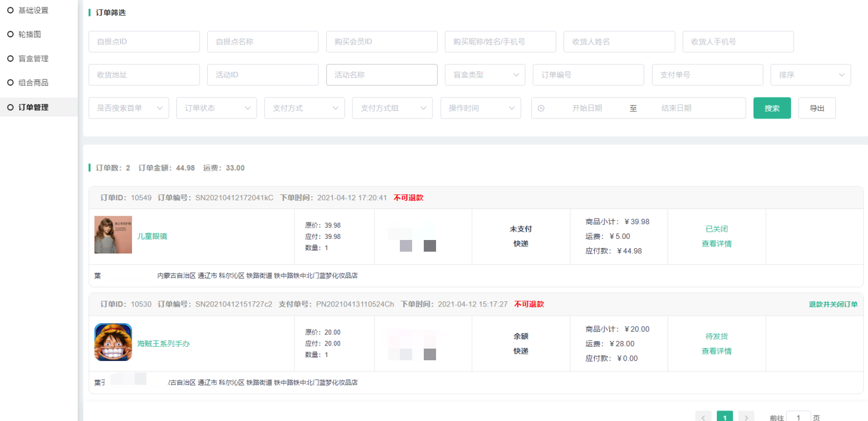Go to 盲盒管理 in the sidebar
Image resolution: width=868 pixels, height=421 pixels.
[x=33, y=58]
